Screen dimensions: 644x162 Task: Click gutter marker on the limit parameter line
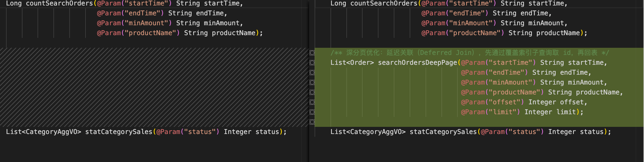[312, 112]
